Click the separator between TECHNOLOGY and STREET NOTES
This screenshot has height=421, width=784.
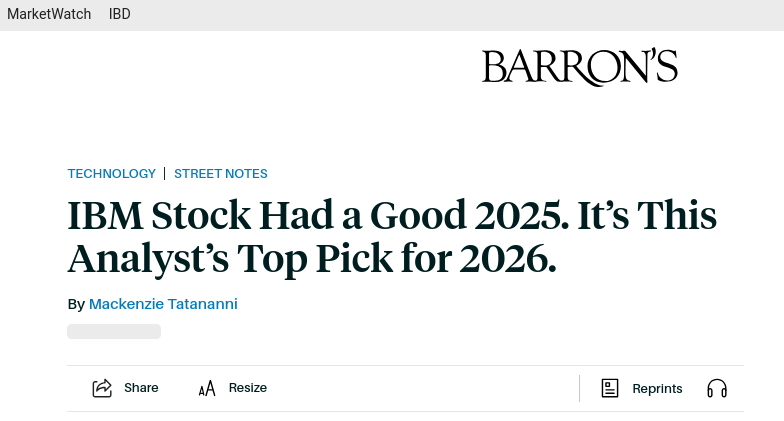pyautogui.click(x=165, y=173)
